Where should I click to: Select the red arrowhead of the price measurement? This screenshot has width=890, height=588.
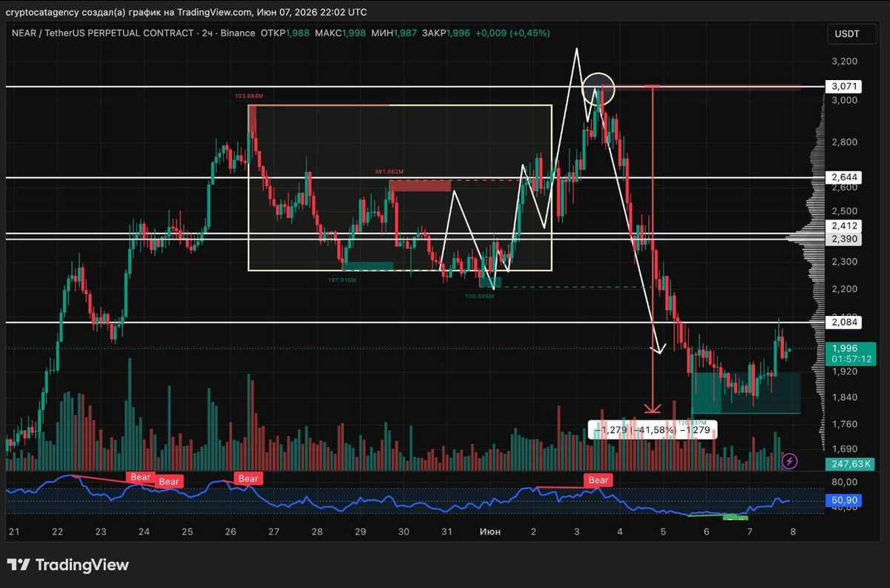tap(652, 407)
